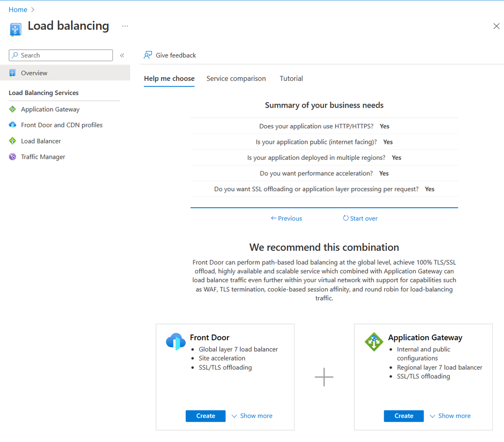Screen dimensions: 504x442
Task: Switch to the Help me choose tab
Action: (x=169, y=79)
